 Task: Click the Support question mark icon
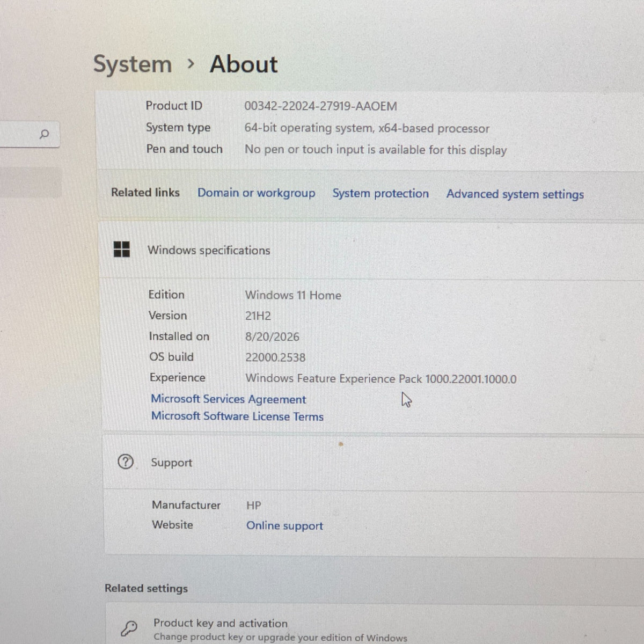(126, 462)
